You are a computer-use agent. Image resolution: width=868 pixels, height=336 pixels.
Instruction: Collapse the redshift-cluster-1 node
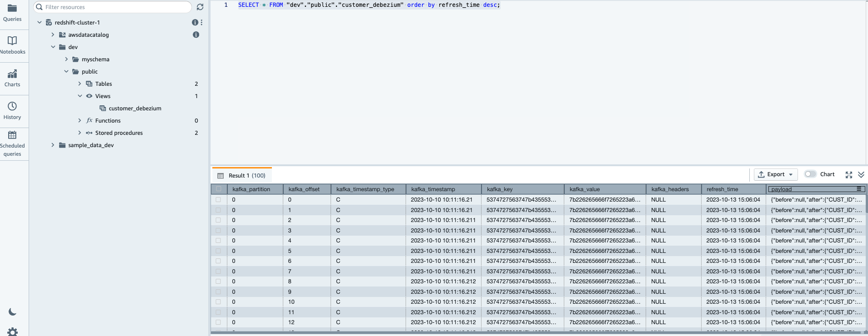[x=40, y=22]
